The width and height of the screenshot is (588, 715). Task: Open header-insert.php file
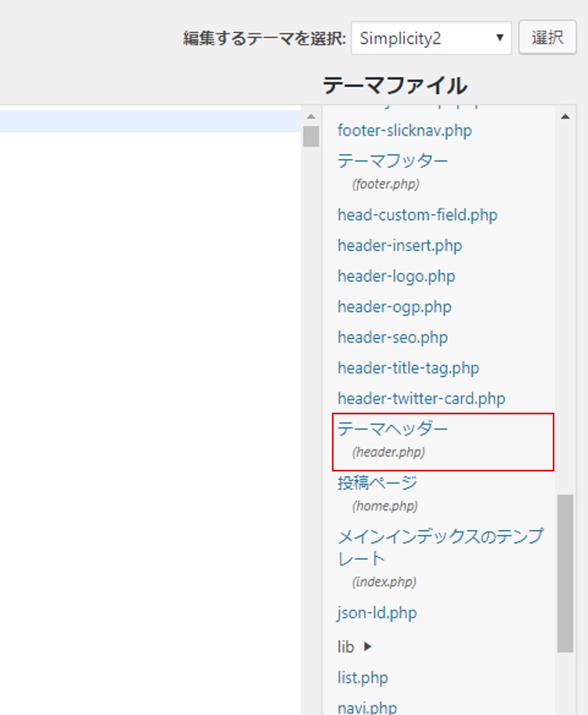pos(399,245)
